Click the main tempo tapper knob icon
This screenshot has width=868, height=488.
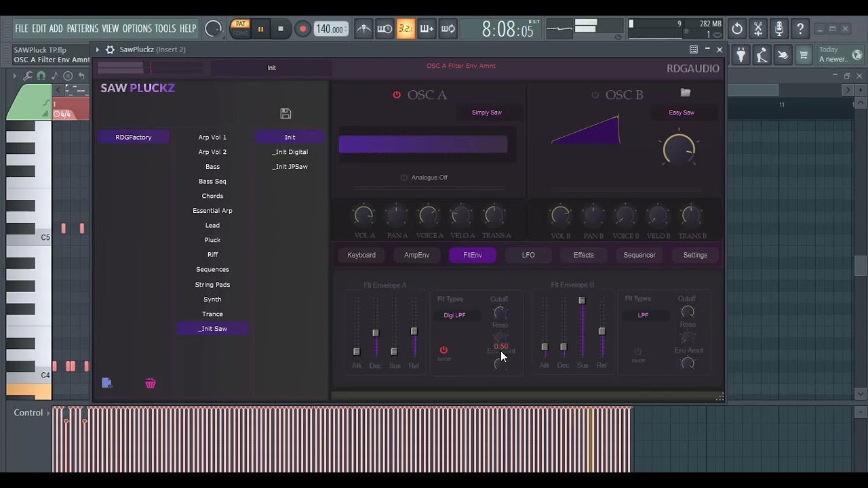(213, 28)
